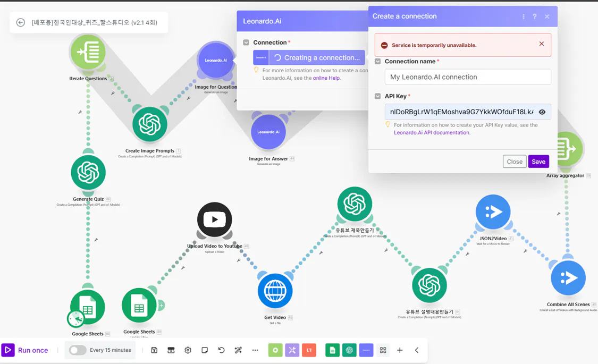Image resolution: width=598 pixels, height=364 pixels.
Task: Open scenario settings gear in the toolbar
Action: [188, 350]
